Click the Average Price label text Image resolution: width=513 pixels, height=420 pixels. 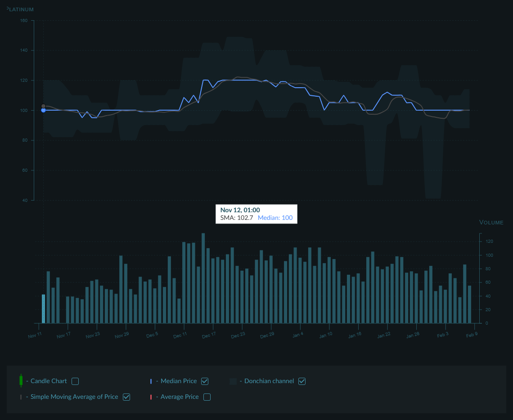coord(180,397)
